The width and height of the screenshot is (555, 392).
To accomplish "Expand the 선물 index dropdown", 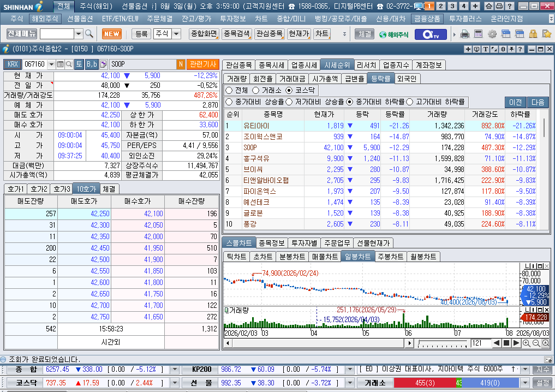I will coord(350,383).
